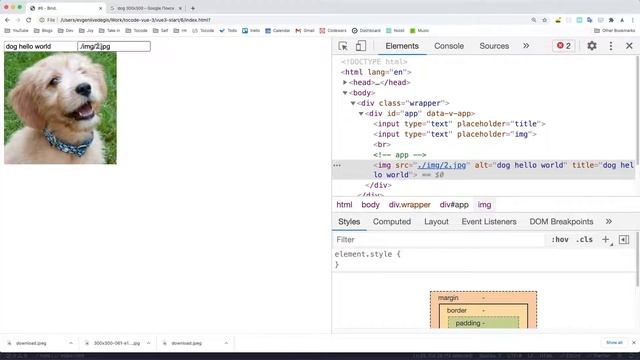This screenshot has height=360, width=640.
Task: Activate the inspect element picker icon
Action: click(x=343, y=46)
